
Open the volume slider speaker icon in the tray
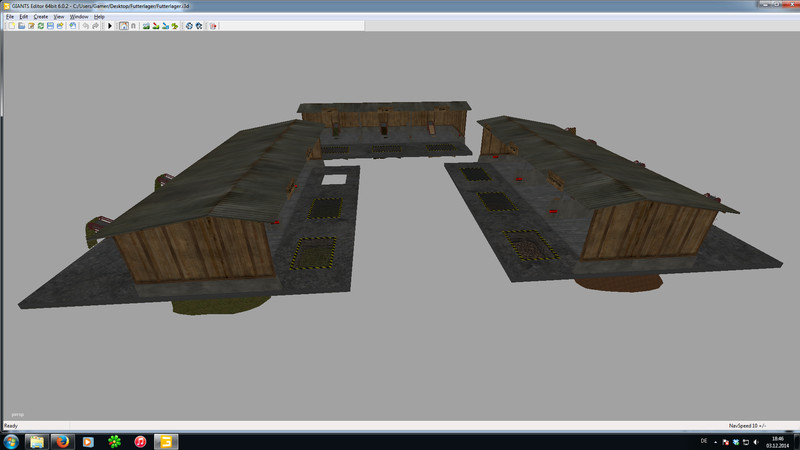pyautogui.click(x=755, y=442)
